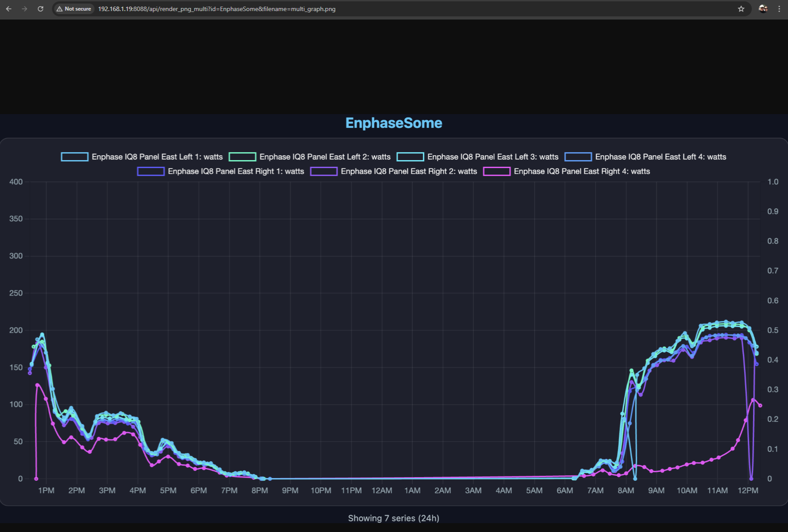Click the 400 left y-axis label

pos(16,182)
